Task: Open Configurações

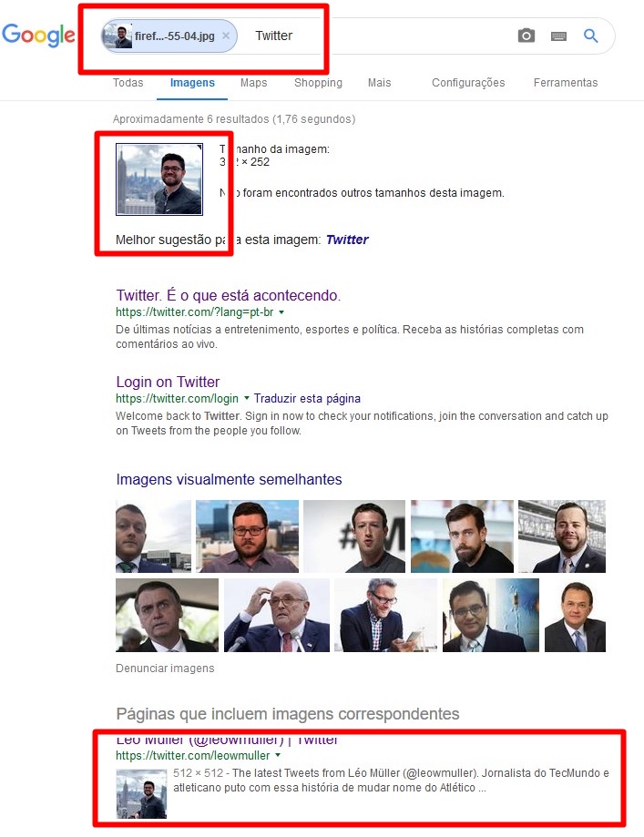Action: coord(468,83)
